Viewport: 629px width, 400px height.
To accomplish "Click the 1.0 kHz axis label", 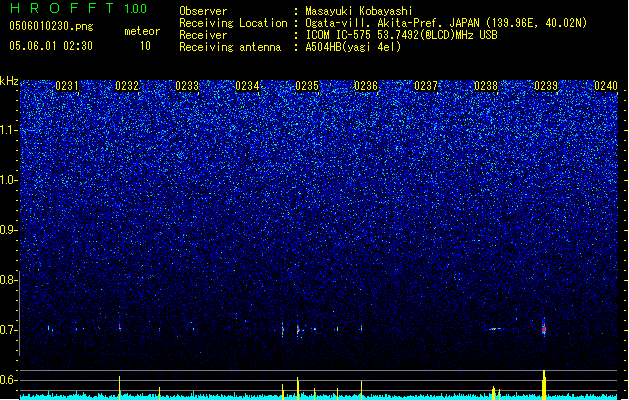I will [9, 180].
